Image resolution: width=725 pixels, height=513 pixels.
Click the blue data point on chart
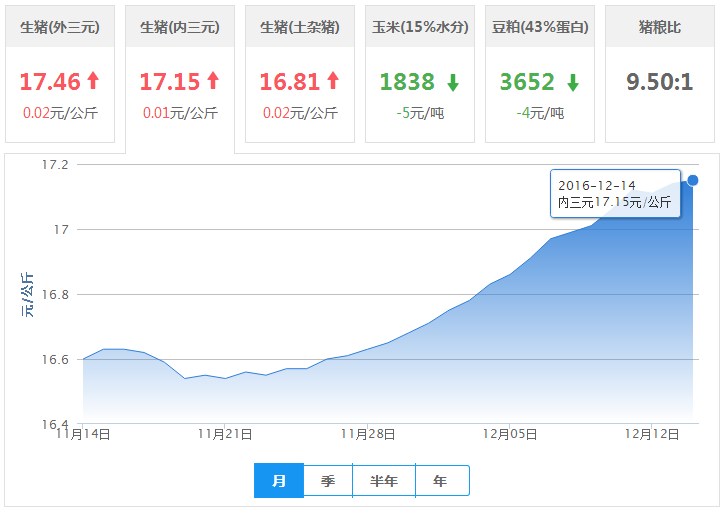(x=693, y=180)
